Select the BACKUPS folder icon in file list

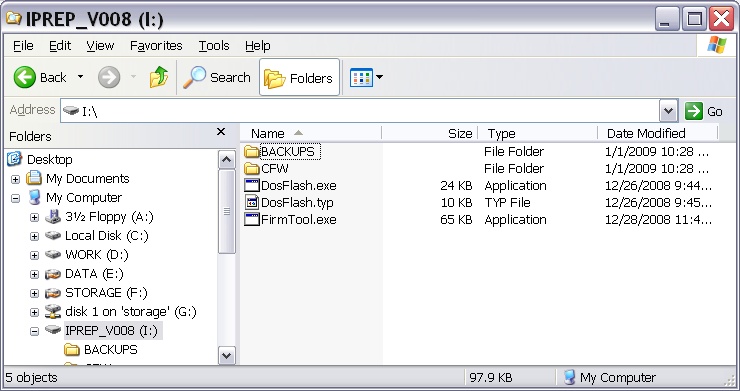[x=252, y=152]
